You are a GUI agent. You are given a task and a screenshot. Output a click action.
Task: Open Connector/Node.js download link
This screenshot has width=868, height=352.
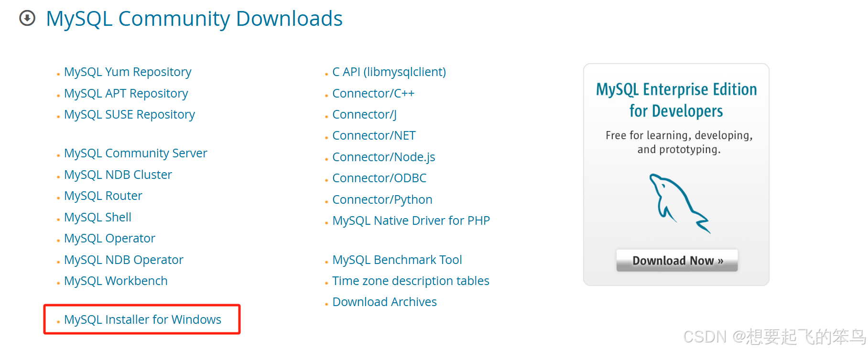coord(384,157)
